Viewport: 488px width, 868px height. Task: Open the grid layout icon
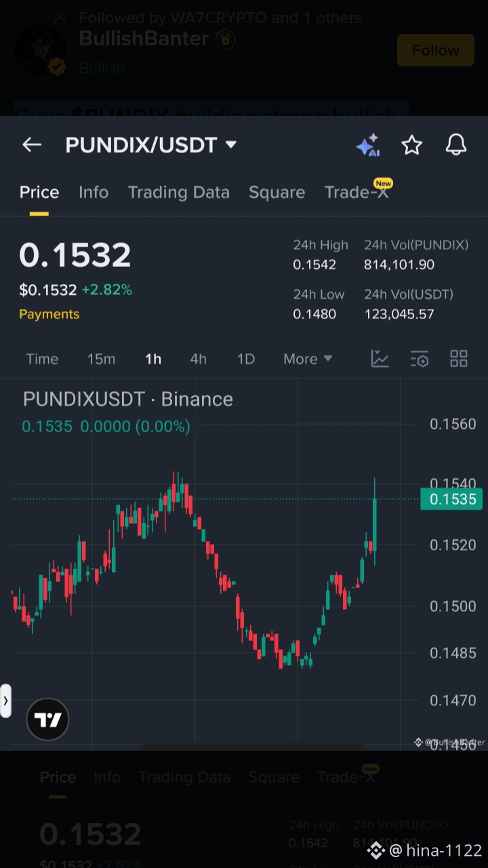[x=459, y=359]
